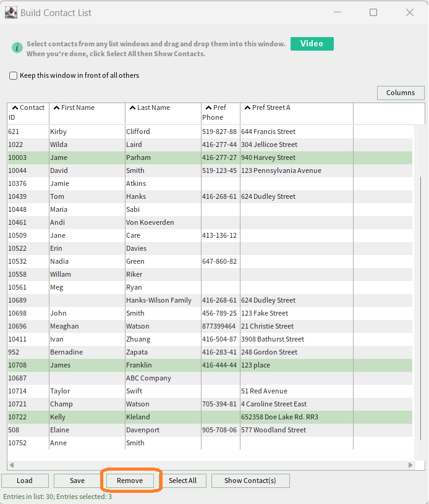Select first name Wilda cell
The height and width of the screenshot is (504, 429).
87,145
